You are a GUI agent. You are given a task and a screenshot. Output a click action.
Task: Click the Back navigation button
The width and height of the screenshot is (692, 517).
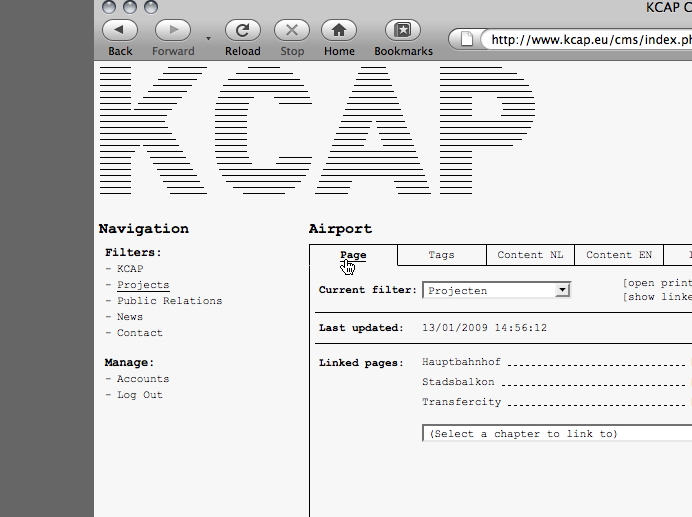point(120,31)
